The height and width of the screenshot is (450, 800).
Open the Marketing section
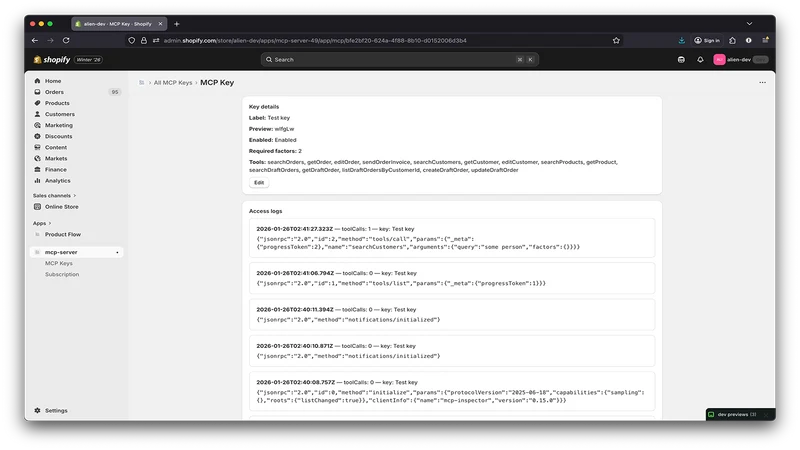[58, 126]
